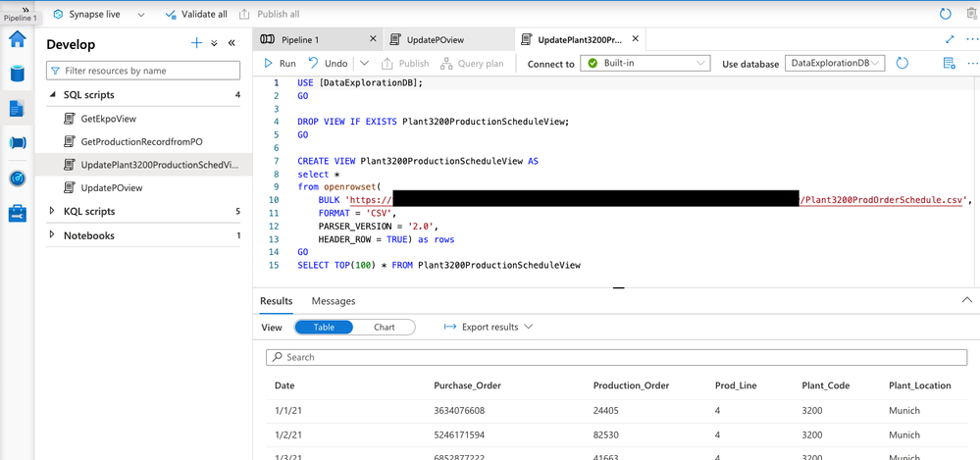This screenshot has height=460, width=980.
Task: Click the results Search field
Action: tap(616, 357)
